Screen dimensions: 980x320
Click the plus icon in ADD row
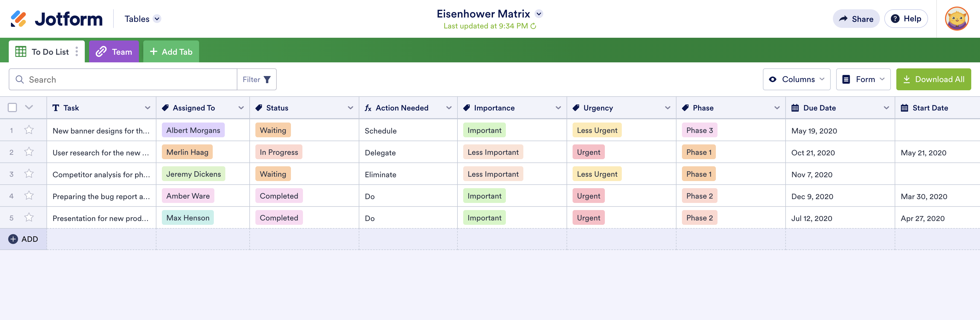coord(13,239)
